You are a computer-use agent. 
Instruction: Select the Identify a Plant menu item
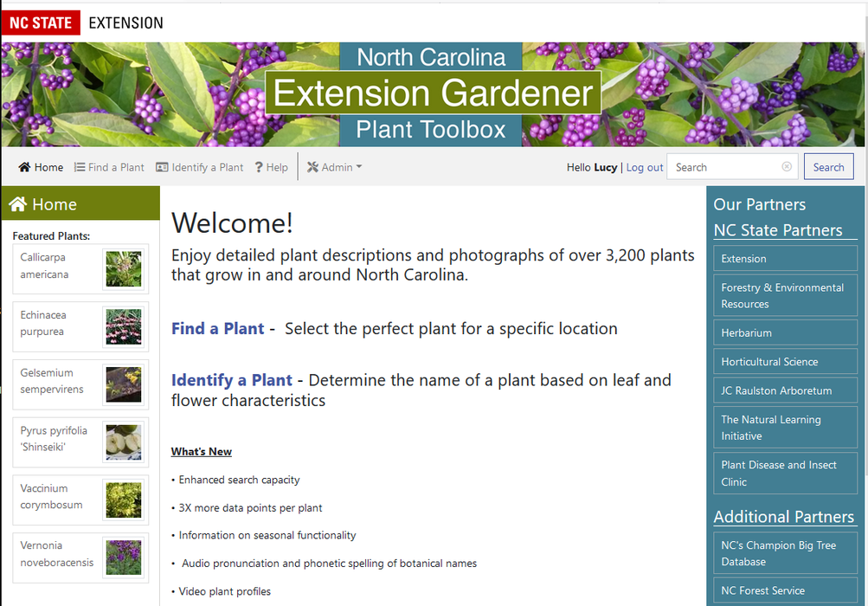pyautogui.click(x=200, y=167)
